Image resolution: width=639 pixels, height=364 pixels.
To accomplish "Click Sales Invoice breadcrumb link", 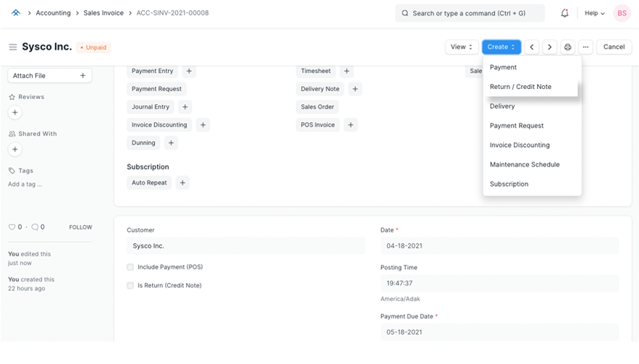I will 103,13.
